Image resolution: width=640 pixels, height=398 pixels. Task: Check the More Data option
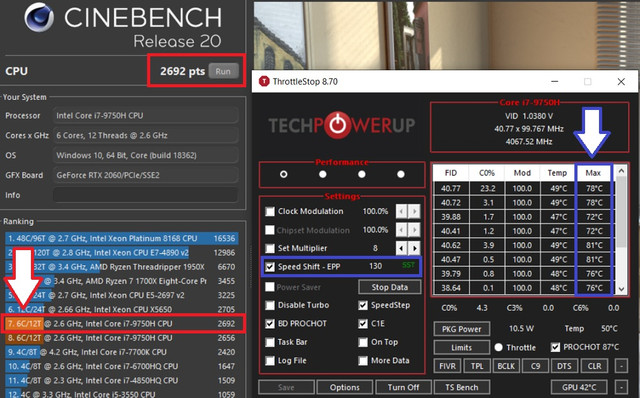tap(363, 360)
